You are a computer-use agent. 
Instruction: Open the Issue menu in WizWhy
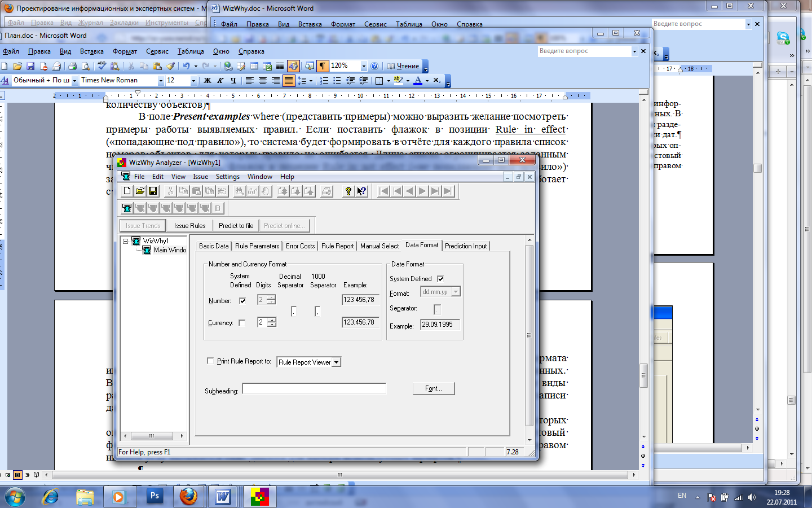pyautogui.click(x=200, y=177)
